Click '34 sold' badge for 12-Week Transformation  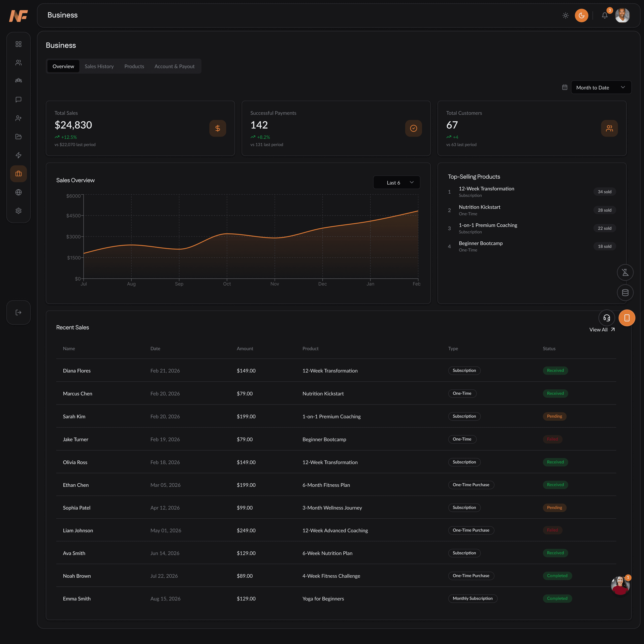click(605, 192)
